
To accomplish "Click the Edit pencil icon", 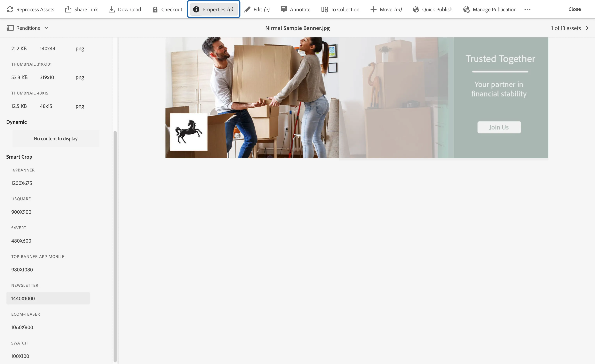I will coord(247,9).
